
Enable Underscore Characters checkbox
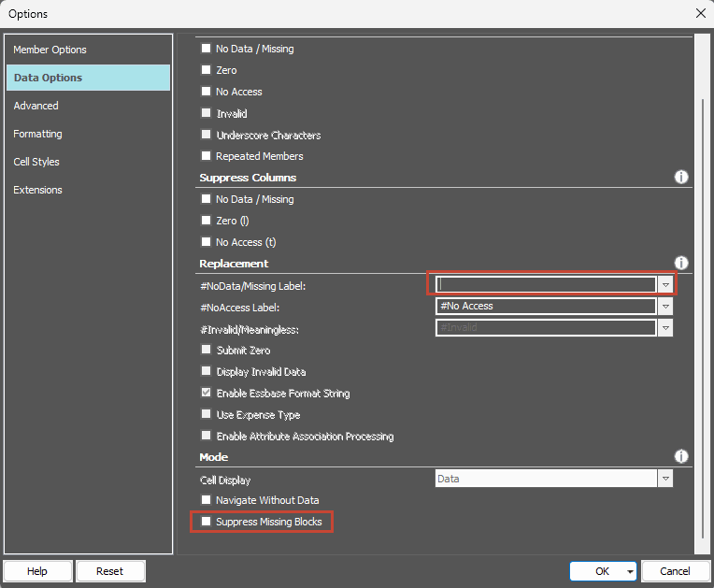pos(206,135)
